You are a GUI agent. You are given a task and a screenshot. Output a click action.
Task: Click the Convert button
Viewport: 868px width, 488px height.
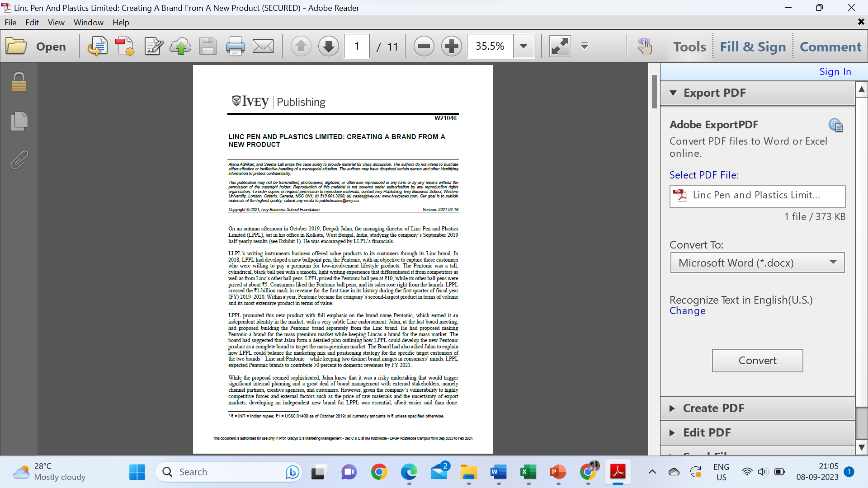[757, 360]
